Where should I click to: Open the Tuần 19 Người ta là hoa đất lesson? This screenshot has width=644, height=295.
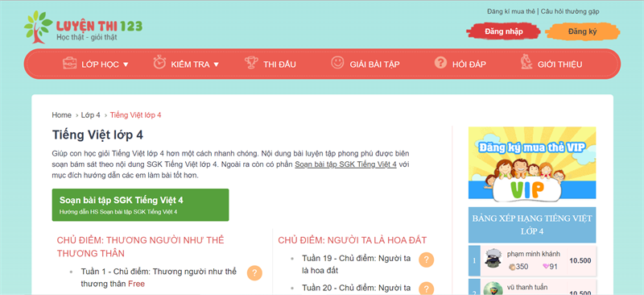point(356,264)
